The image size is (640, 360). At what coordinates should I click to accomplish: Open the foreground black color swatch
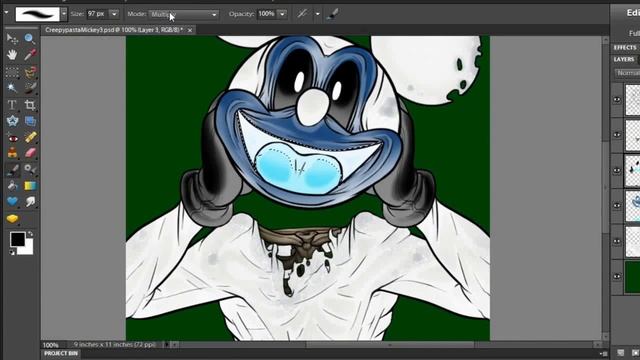point(18,239)
